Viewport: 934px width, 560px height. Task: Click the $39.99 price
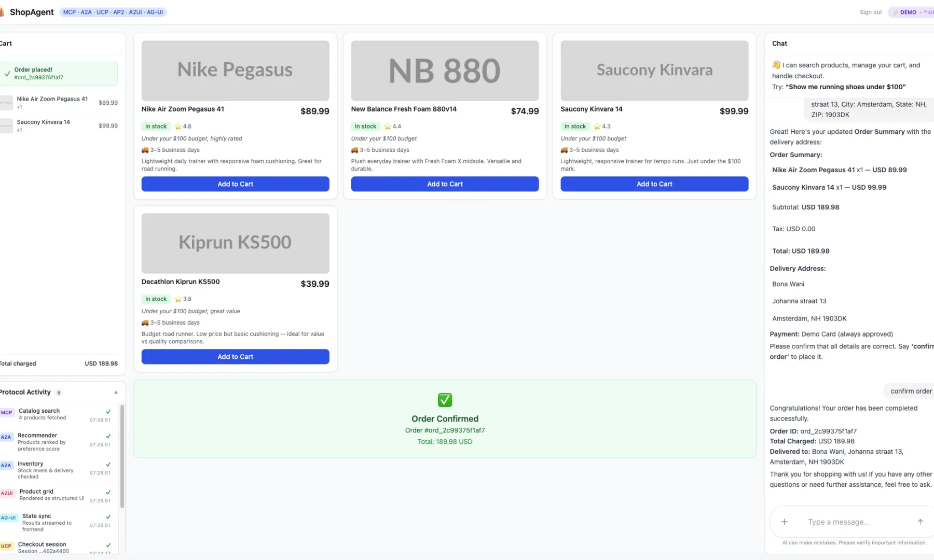315,284
